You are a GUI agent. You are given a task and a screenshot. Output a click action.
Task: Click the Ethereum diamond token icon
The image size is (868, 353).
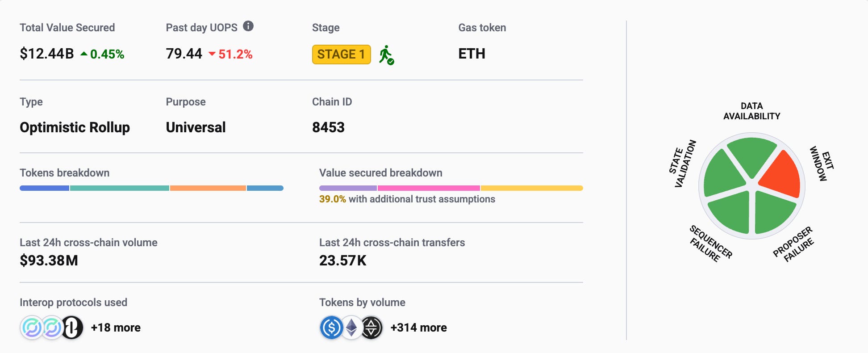[x=352, y=328]
